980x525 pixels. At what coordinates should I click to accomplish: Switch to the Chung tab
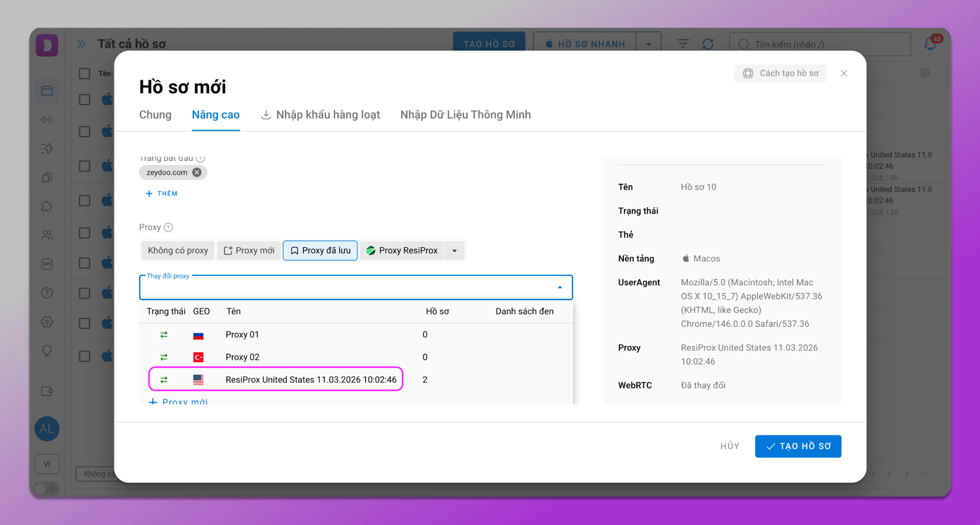(x=155, y=115)
